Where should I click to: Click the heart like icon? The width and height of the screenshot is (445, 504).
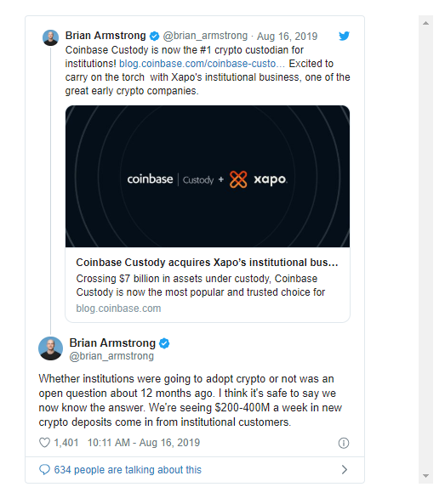click(44, 443)
